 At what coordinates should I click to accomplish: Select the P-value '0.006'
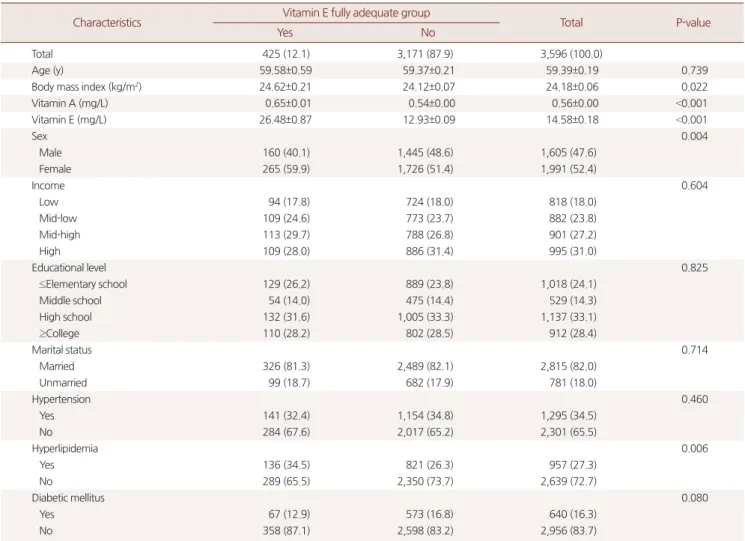pos(695,448)
